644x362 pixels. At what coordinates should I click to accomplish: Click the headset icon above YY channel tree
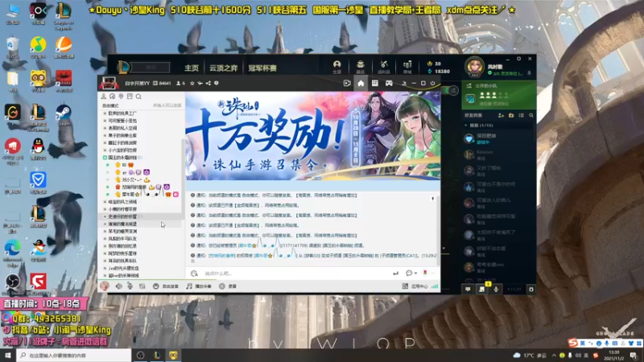click(x=112, y=97)
